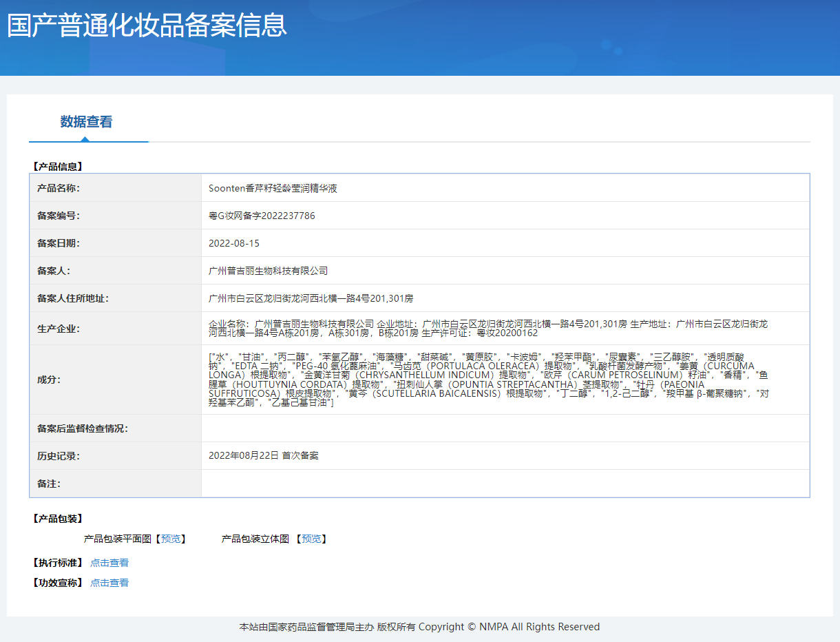This screenshot has width=840, height=642.
Task: Click registrant address 广州市白云区龙归街龙河西北横一路4号201,301房
Action: click(311, 298)
